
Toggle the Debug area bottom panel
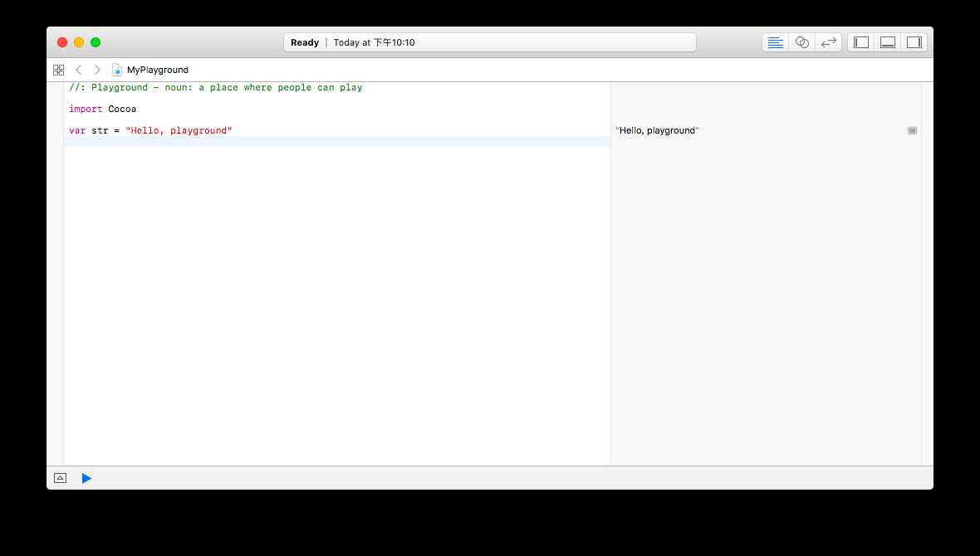click(x=888, y=42)
